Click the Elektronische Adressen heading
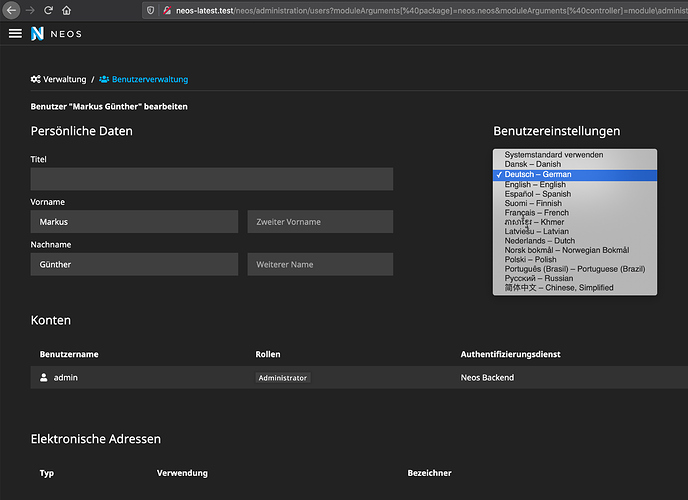The width and height of the screenshot is (688, 500). (96, 439)
